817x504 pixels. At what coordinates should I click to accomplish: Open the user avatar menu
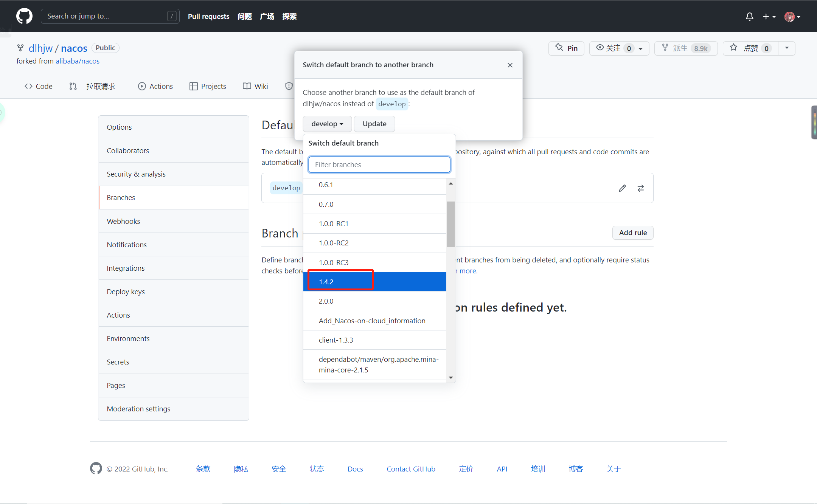click(792, 17)
